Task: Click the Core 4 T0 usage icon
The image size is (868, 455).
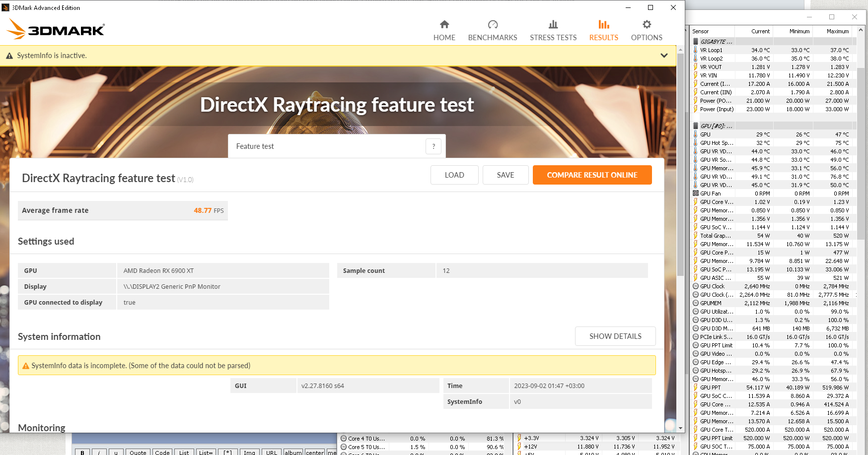Action: coord(344,439)
